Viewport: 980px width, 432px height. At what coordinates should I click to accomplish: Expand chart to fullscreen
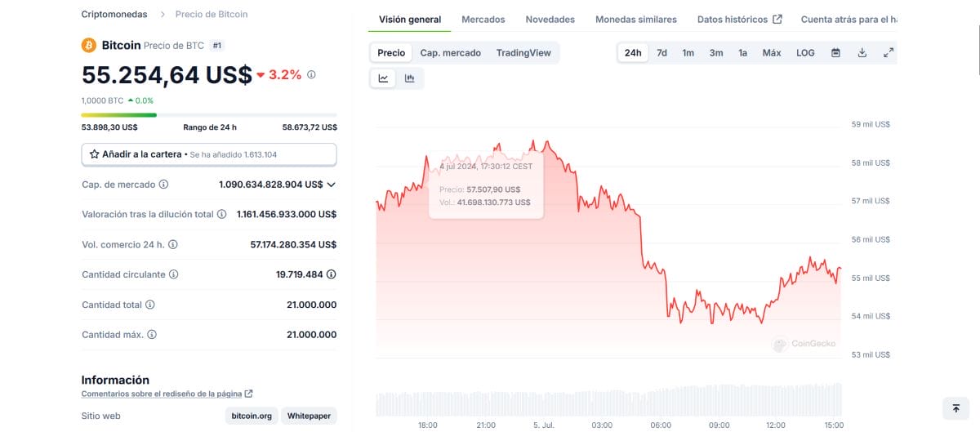(x=888, y=53)
